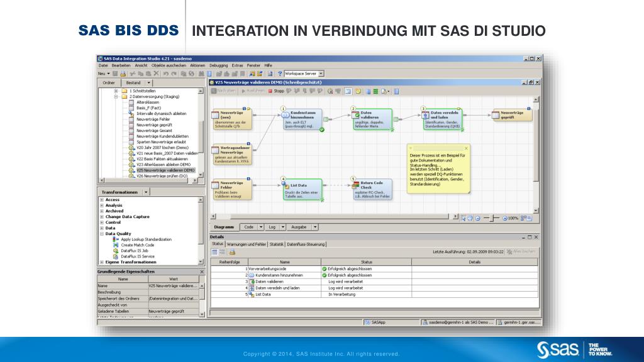Select V22 Basis Fakten aktualisieren in tree
This screenshot has width=644, height=362.
(162, 159)
